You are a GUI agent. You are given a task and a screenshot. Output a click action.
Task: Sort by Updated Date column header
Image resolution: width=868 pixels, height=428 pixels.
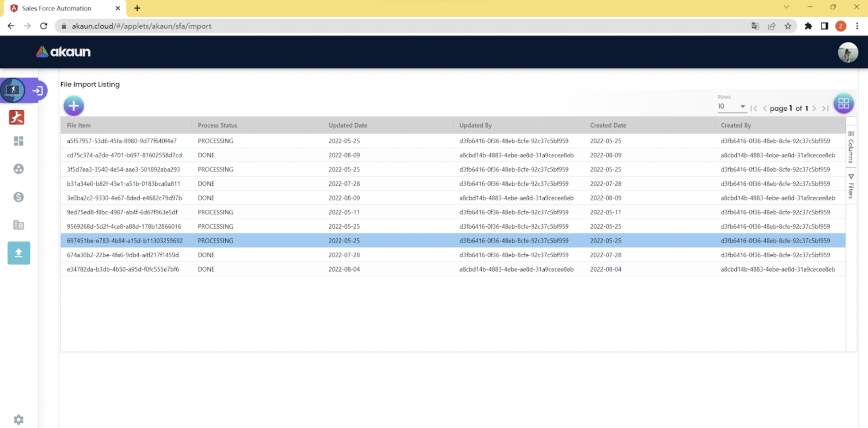[348, 125]
